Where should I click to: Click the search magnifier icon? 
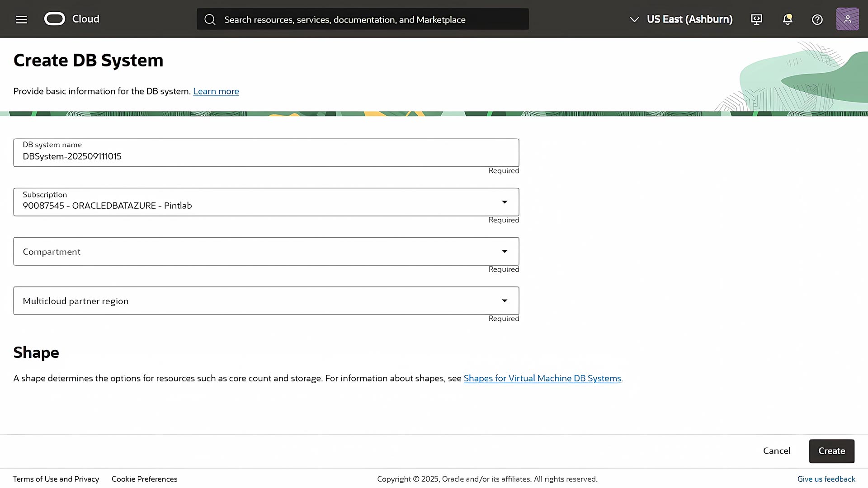coord(209,19)
